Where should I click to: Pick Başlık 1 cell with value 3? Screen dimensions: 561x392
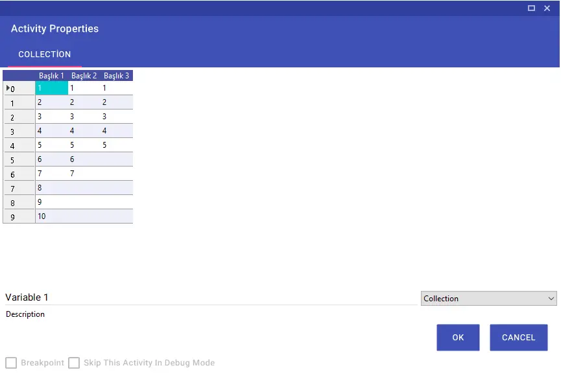(x=51, y=117)
